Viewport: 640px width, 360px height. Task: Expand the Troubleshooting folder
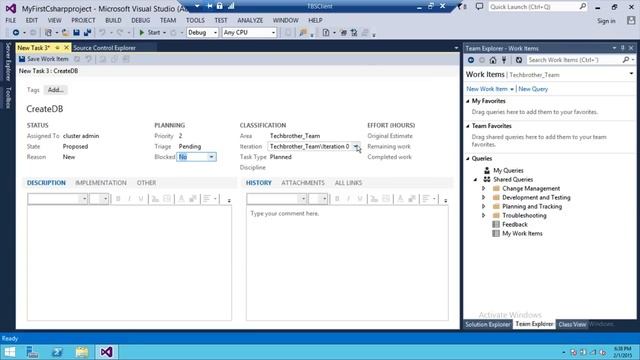pyautogui.click(x=484, y=216)
